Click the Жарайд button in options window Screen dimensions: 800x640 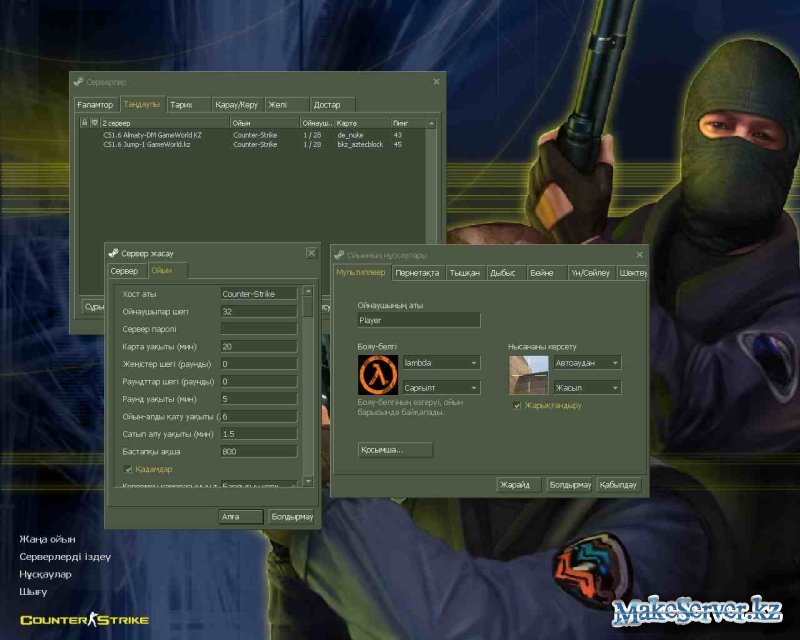(518, 485)
